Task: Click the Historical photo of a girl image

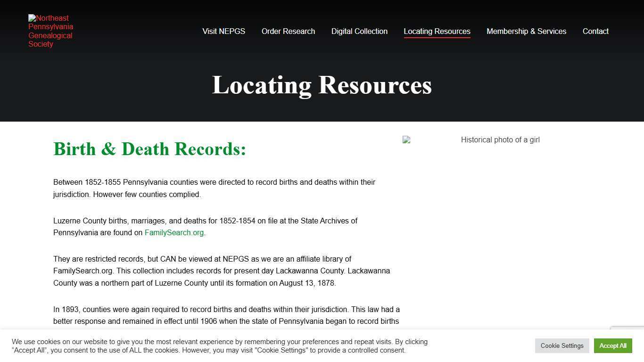Action: click(500, 140)
